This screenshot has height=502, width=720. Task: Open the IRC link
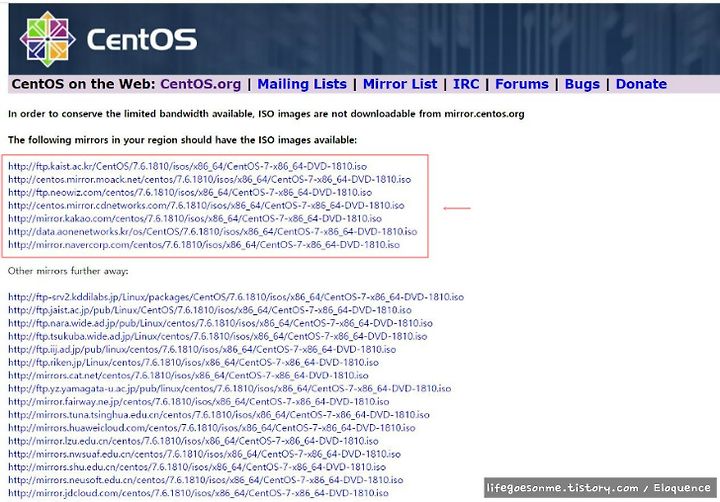tap(466, 84)
